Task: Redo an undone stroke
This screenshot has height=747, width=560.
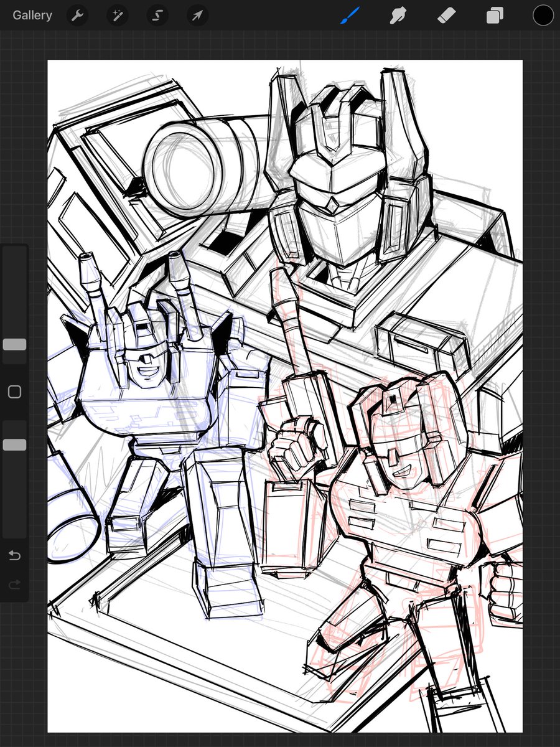Action: coord(14,584)
